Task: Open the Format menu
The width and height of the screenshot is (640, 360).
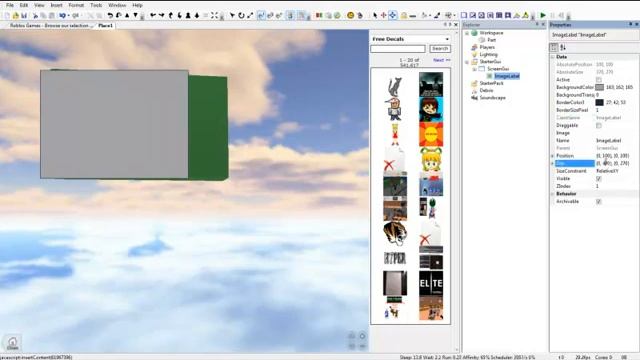Action: coord(76,5)
